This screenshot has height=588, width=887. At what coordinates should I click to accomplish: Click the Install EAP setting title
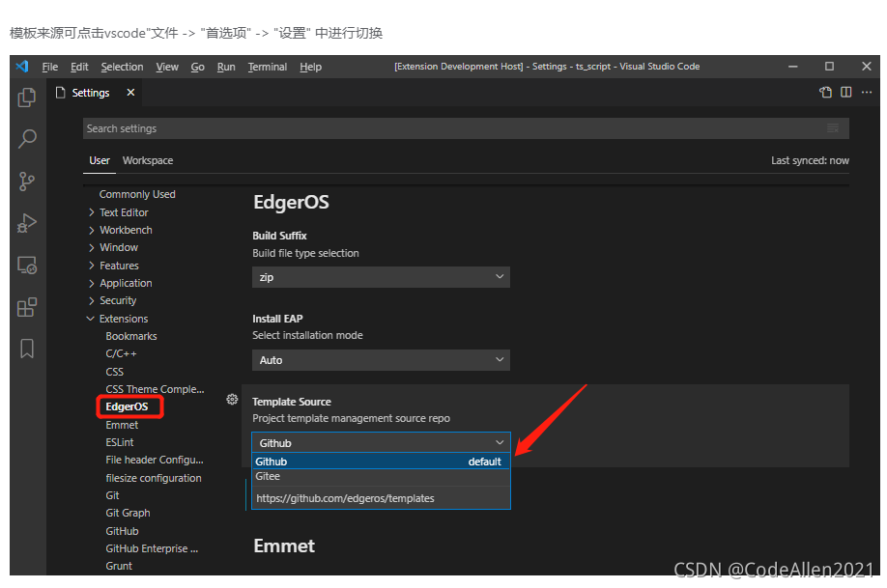[x=277, y=319]
